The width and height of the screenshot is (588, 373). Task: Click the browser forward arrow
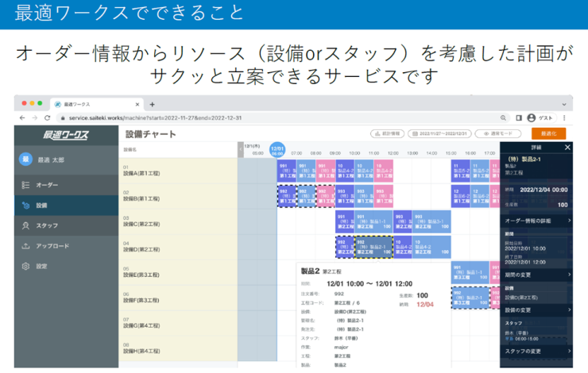(35, 117)
